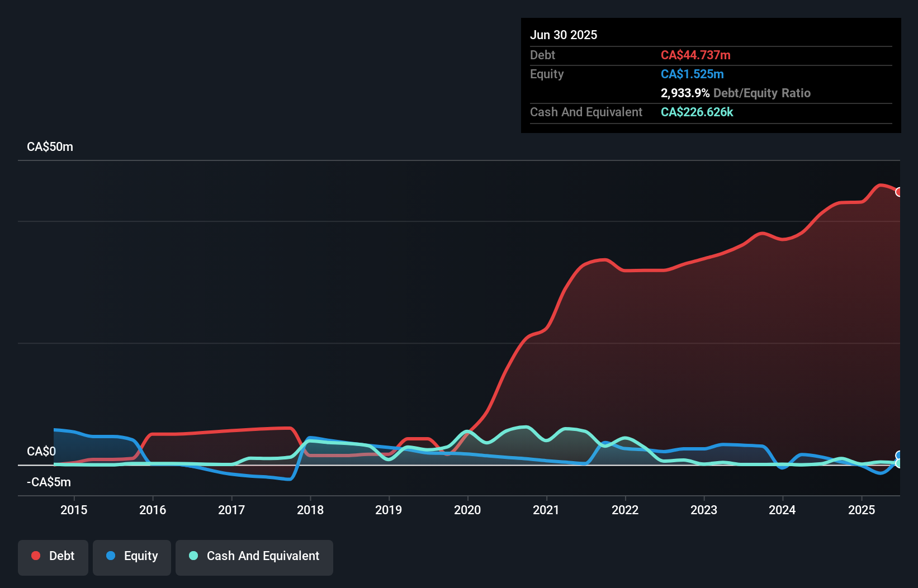Click the 2017 x-axis label

click(231, 510)
